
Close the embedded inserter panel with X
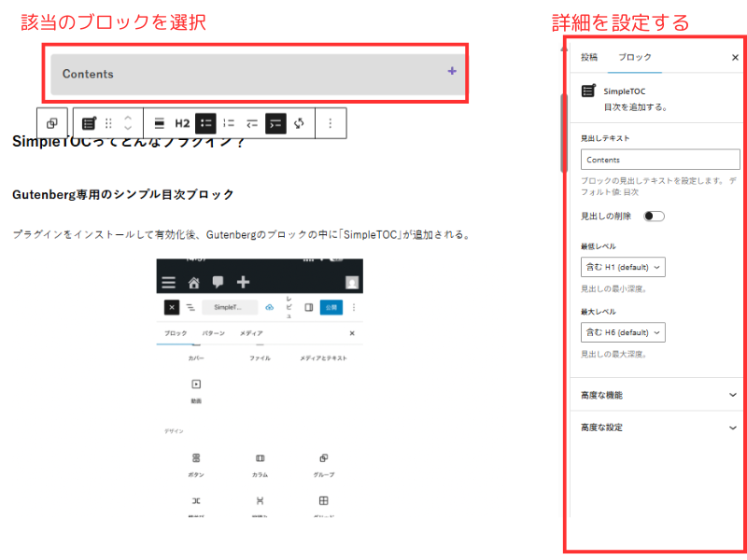tap(352, 333)
